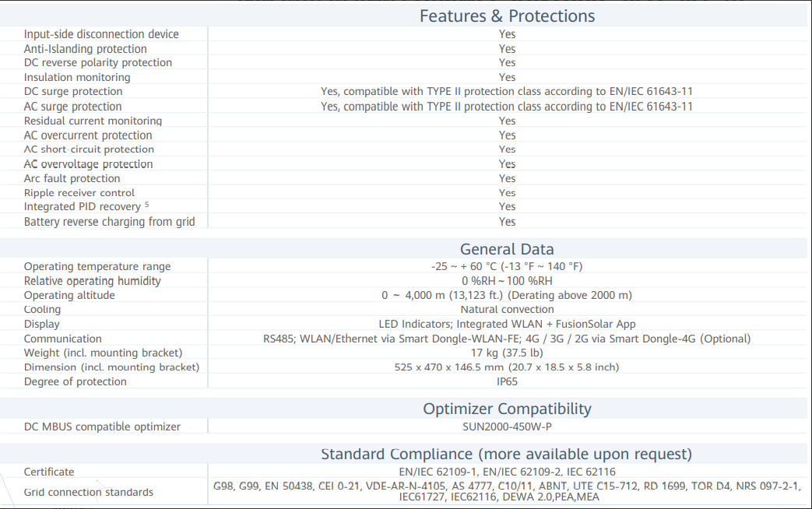Click the Optimizer Compatibility section heading
Viewport: 812px width, 509px height.
coord(507,409)
